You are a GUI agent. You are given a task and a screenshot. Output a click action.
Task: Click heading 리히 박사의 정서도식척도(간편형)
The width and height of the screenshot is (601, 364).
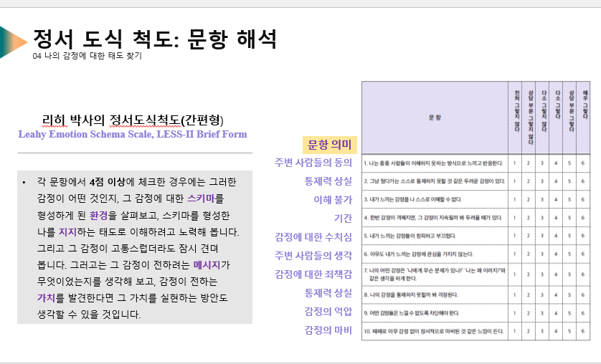[133, 120]
